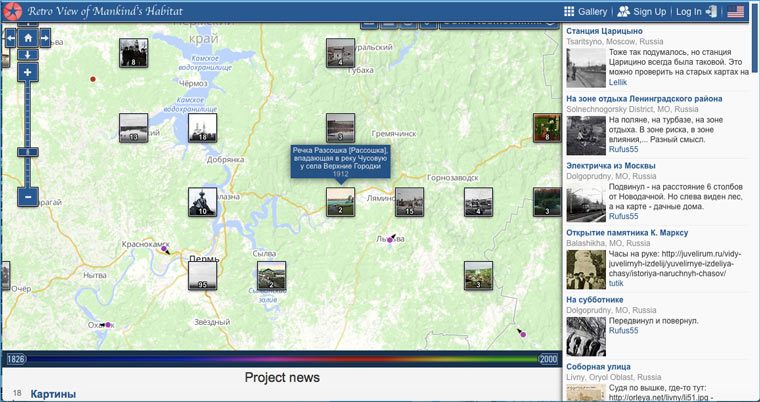The width and height of the screenshot is (760, 402).
Task: Open the 'Картины' project news item
Action: pyautogui.click(x=53, y=394)
